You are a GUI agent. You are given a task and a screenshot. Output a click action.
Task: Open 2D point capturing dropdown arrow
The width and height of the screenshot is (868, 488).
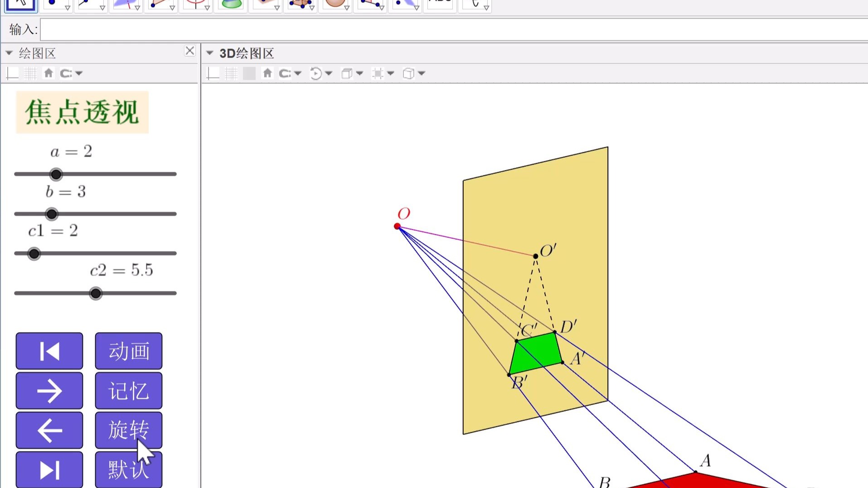click(79, 73)
